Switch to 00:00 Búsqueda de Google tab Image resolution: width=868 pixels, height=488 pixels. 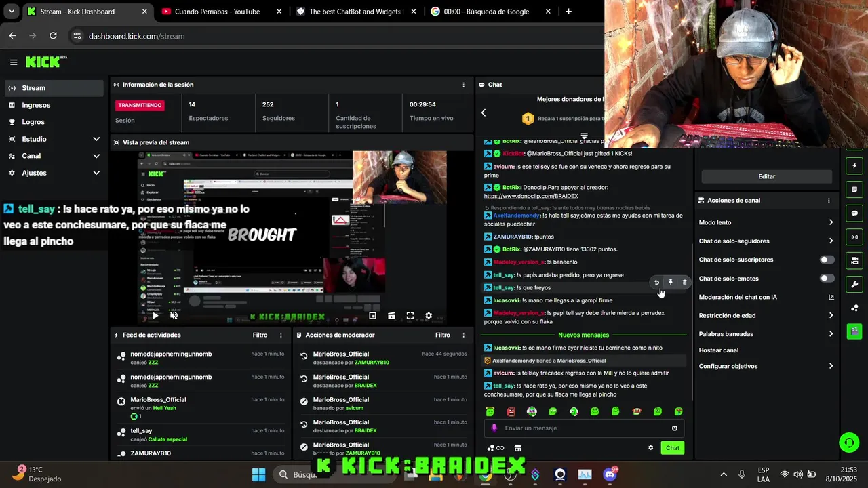point(491,12)
